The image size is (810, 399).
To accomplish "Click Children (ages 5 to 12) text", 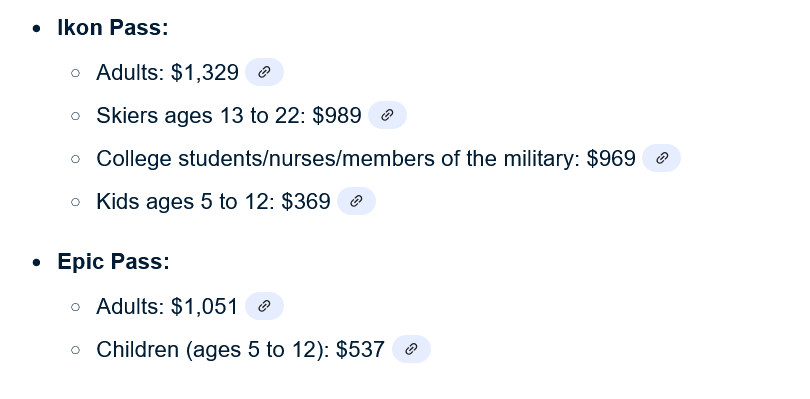I will (x=240, y=349).
